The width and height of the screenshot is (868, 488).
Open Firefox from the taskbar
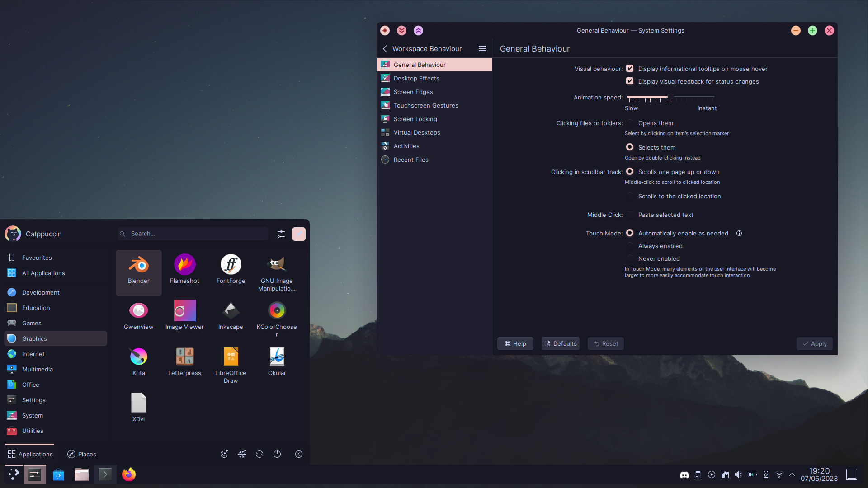[129, 474]
